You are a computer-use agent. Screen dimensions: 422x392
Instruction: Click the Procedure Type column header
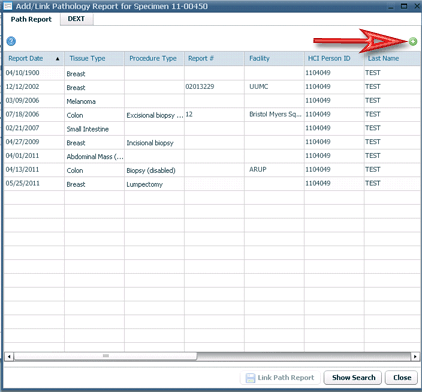point(154,59)
